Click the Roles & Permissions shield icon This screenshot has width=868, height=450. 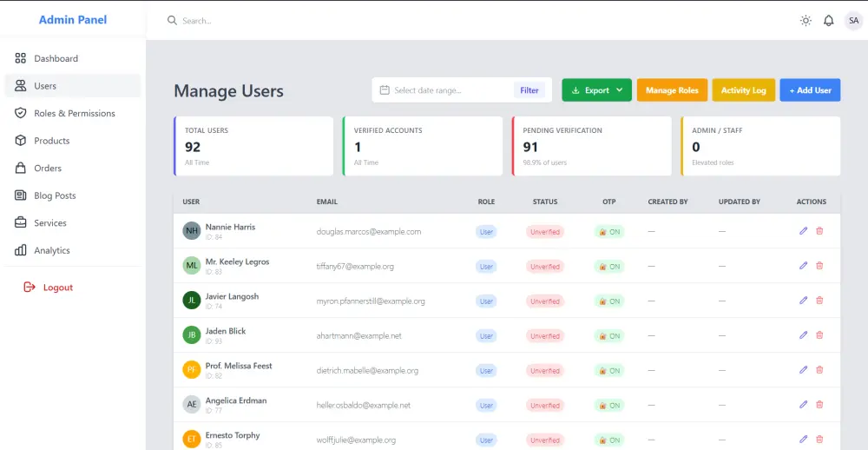tap(21, 113)
